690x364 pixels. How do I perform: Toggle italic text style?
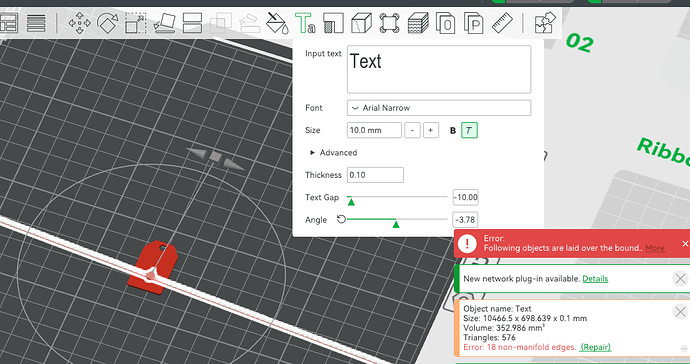(x=469, y=130)
